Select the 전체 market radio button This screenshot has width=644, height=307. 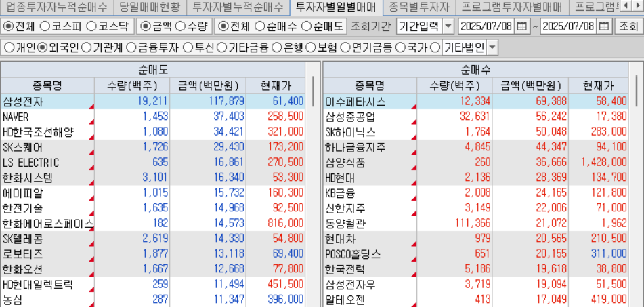click(8, 26)
